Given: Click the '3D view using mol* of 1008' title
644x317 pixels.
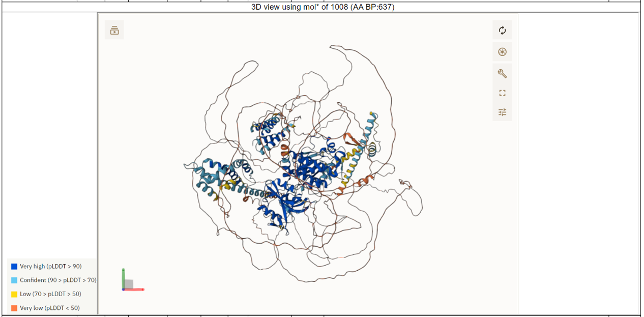Looking at the screenshot, I should click(323, 7).
